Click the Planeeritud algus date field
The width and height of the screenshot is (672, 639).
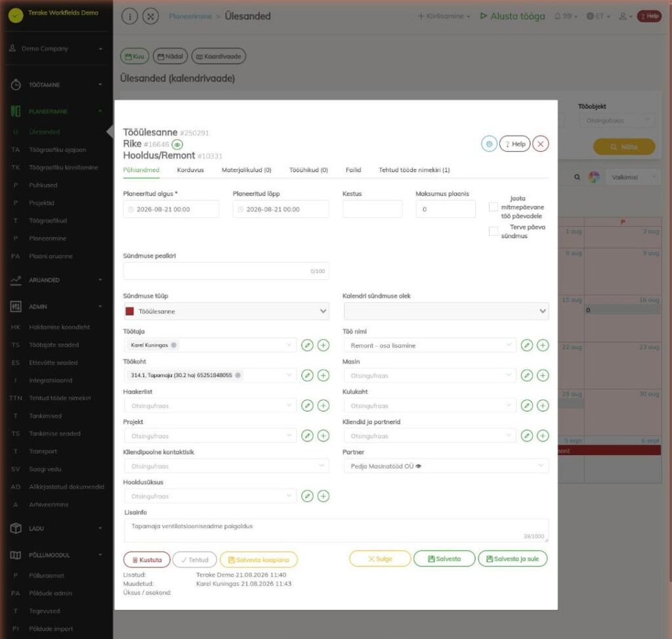click(171, 209)
